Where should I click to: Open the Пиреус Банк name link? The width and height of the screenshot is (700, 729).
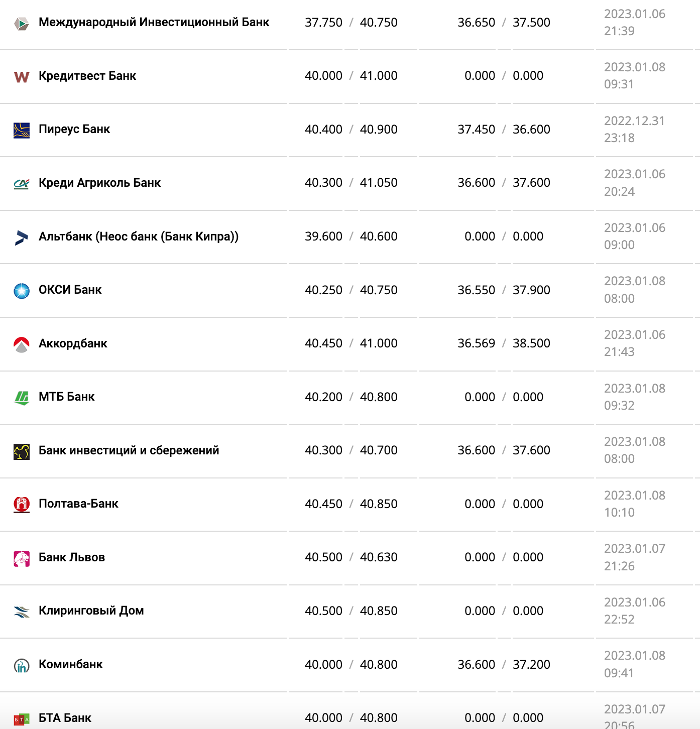(74, 130)
